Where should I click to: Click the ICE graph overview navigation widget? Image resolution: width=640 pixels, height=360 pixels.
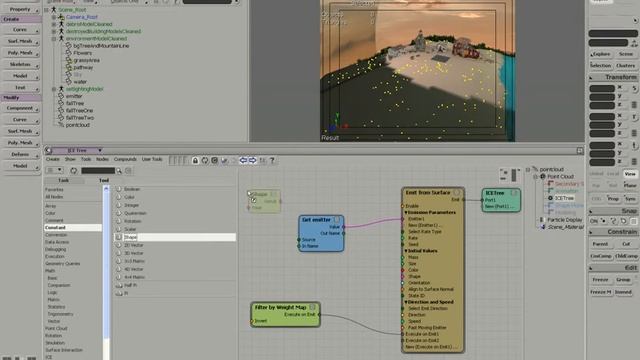[x=509, y=175]
